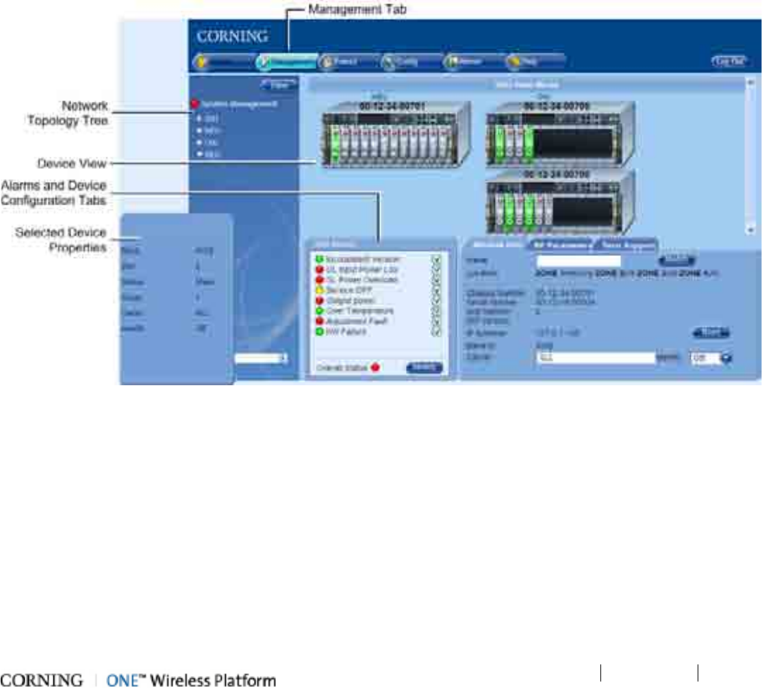Open the dropdown at the bottom of the topology pane
The image size is (762, 700).
[261, 359]
